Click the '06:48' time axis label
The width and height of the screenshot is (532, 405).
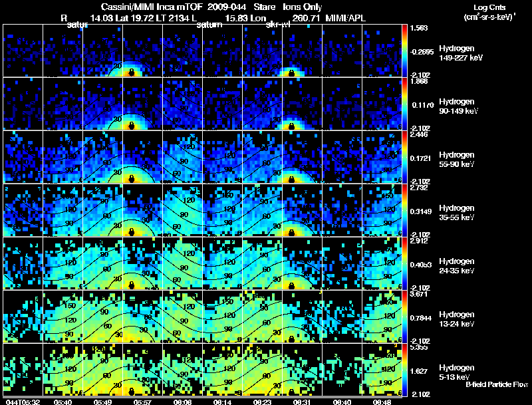[382, 402]
